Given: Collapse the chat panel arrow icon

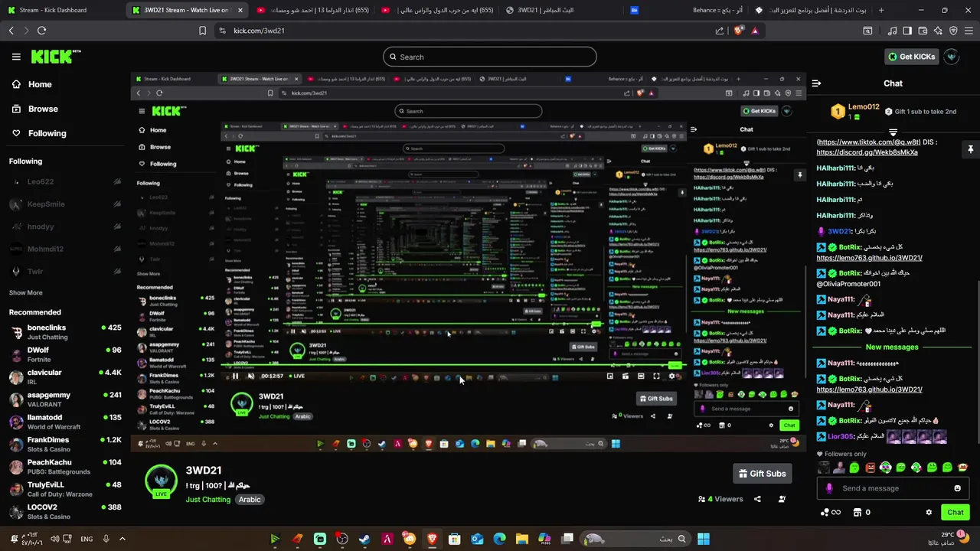Looking at the screenshot, I should coord(816,83).
